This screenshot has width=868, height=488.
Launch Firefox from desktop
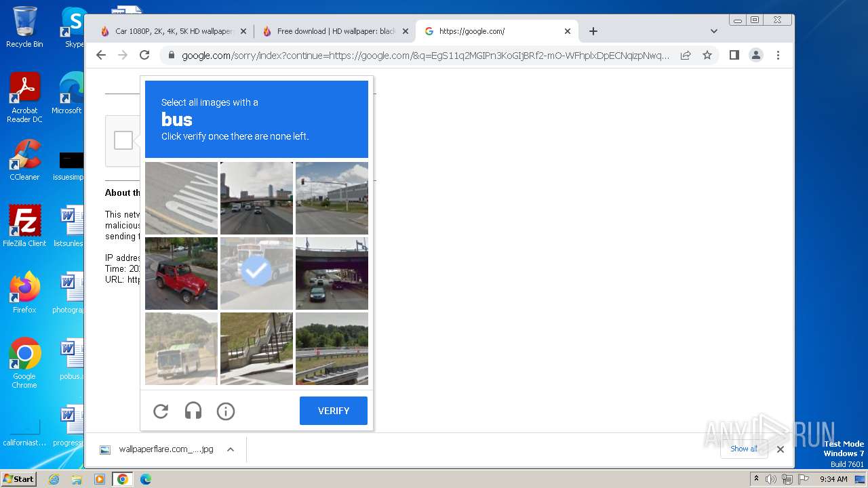pos(24,292)
